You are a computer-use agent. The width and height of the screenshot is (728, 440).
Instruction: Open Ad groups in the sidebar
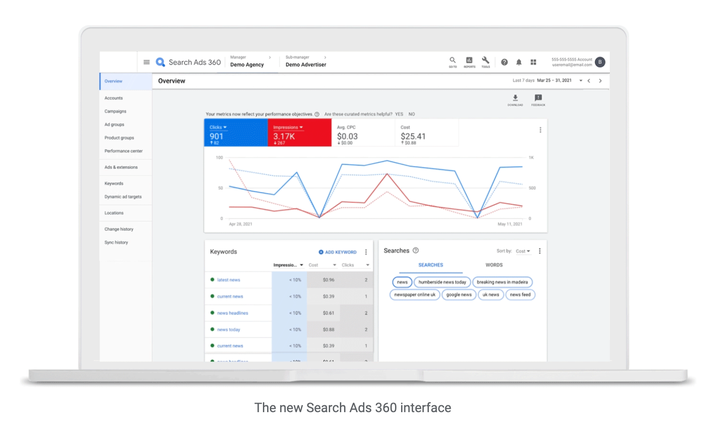tap(114, 125)
